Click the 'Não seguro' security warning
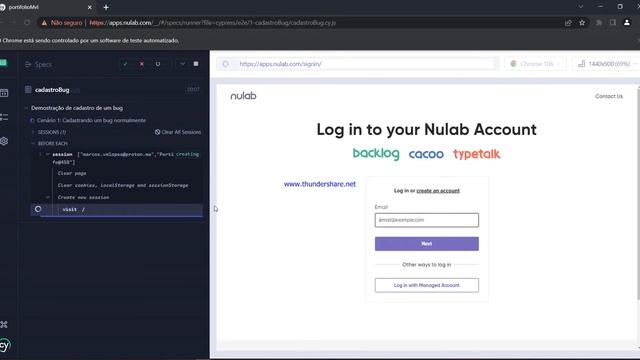This screenshot has height=360, width=640. pyautogui.click(x=62, y=23)
